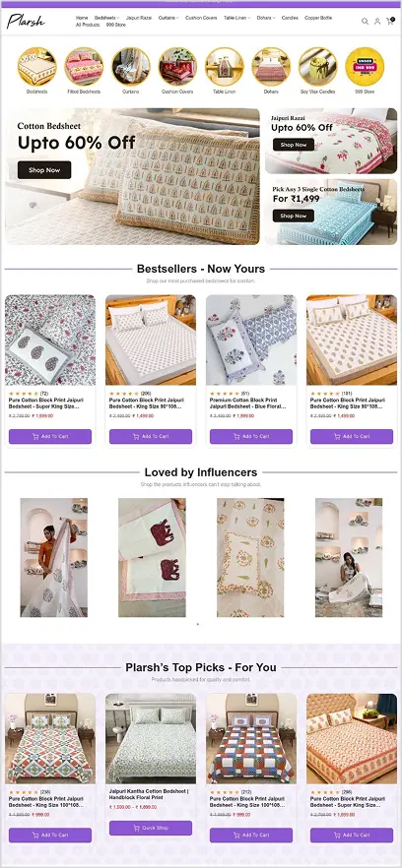The height and width of the screenshot is (868, 402).
Task: Click Shop Now on Cotton Bedsheet banner
Action: tap(44, 170)
